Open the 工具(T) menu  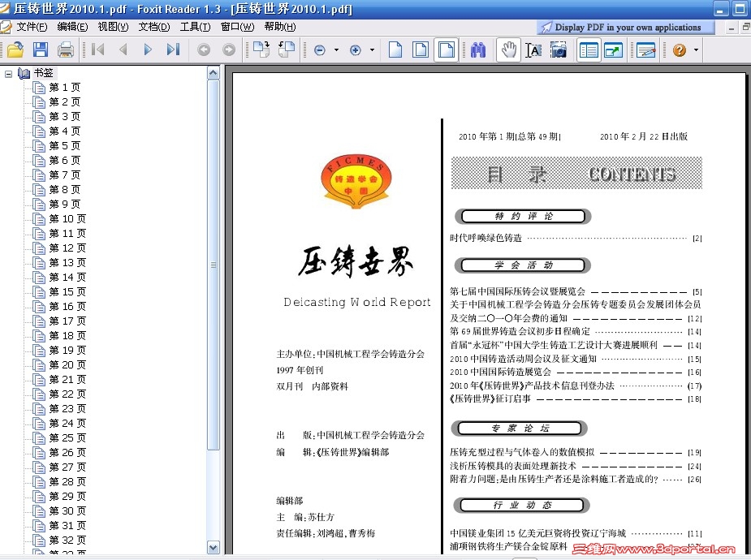coord(195,27)
